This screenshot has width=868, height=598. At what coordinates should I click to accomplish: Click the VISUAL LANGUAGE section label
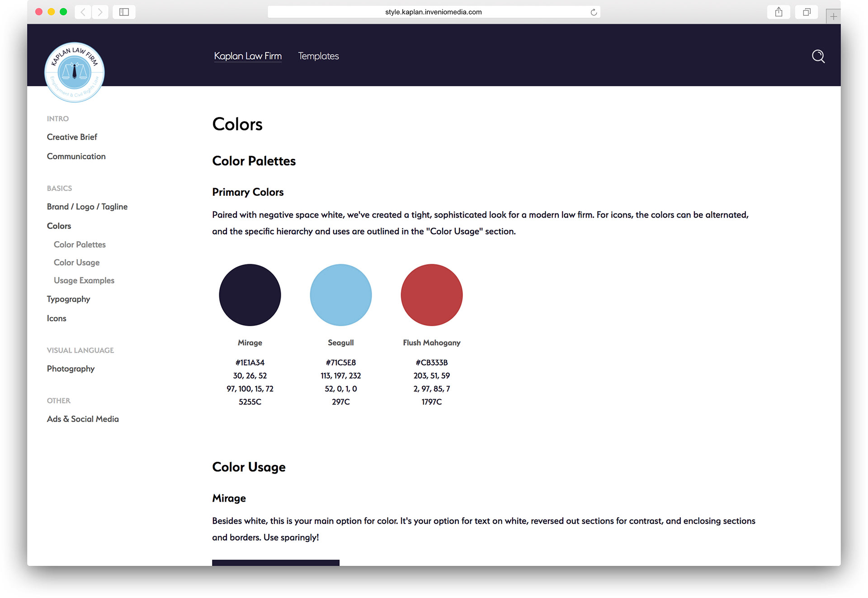pos(80,350)
